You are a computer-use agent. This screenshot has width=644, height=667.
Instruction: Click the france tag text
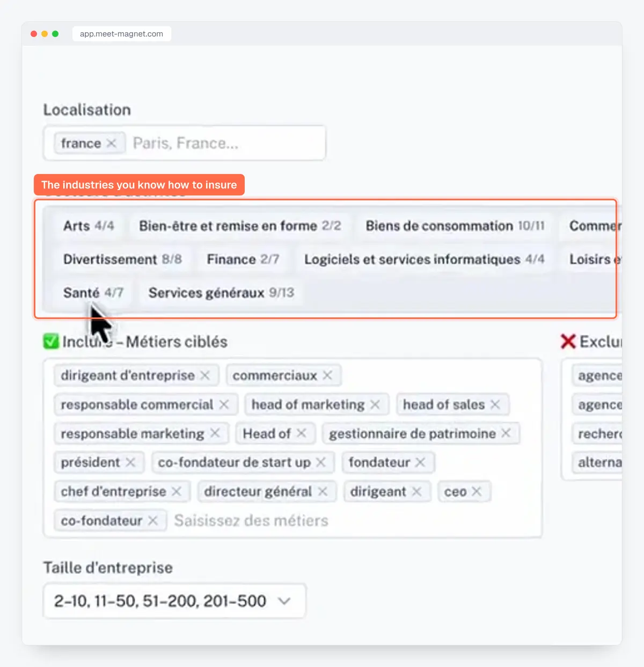[81, 143]
